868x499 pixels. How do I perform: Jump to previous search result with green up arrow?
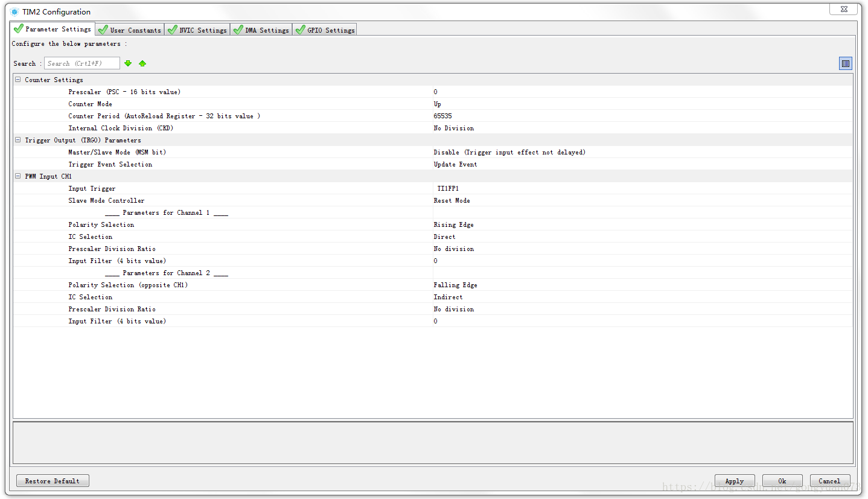[x=142, y=63]
